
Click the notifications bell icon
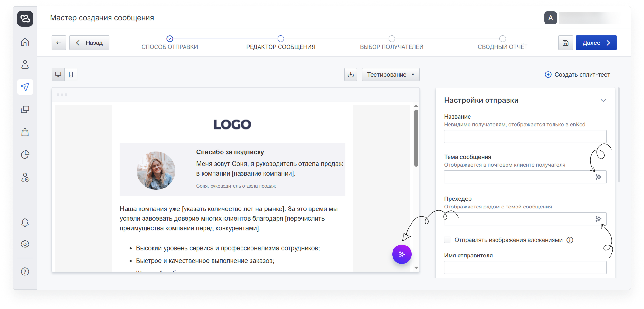click(25, 223)
